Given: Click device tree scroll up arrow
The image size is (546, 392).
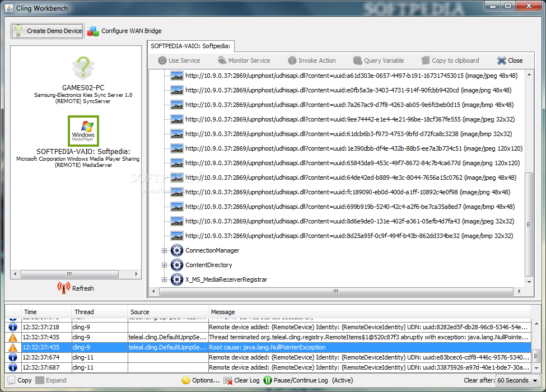Looking at the screenshot, I should tap(529, 74).
